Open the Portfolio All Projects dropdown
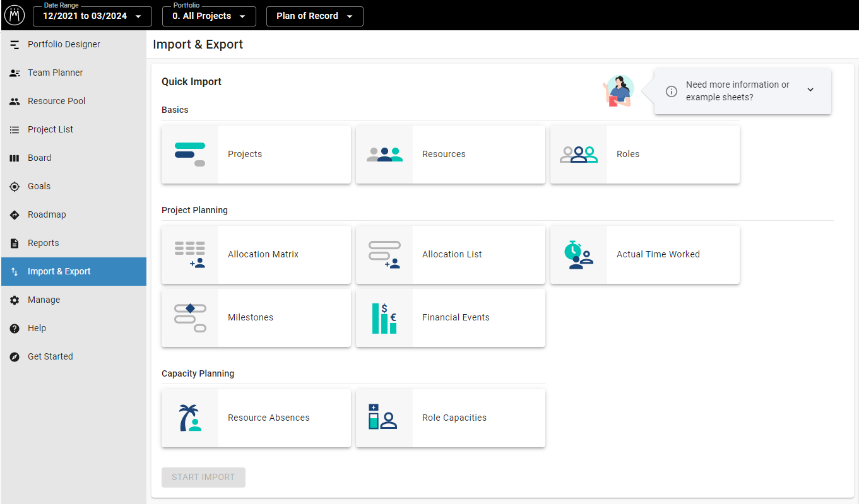 209,16
